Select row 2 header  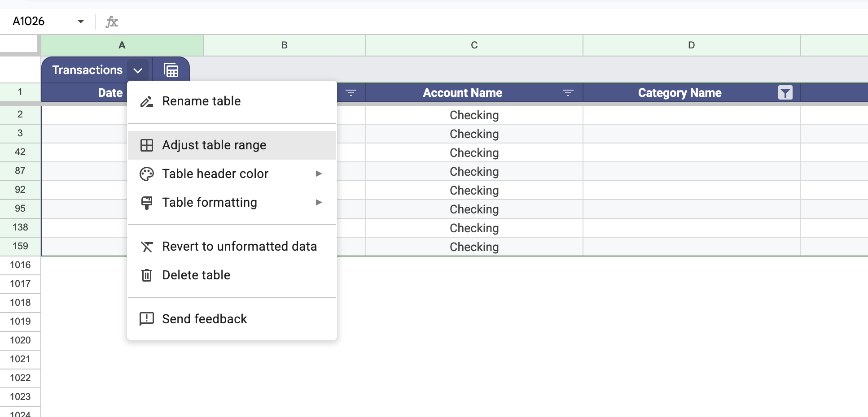[20, 114]
